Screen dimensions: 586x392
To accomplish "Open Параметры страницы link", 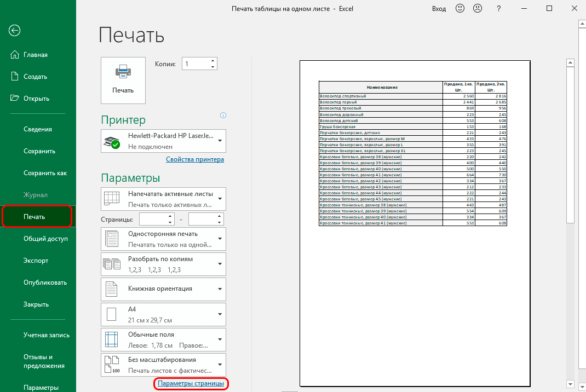I will click(x=191, y=383).
